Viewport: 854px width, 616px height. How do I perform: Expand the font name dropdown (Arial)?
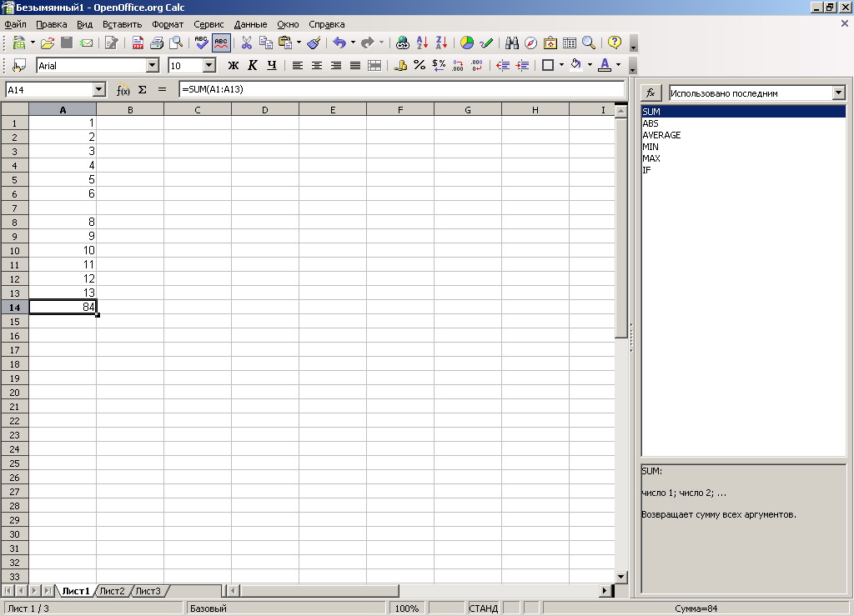click(x=152, y=65)
